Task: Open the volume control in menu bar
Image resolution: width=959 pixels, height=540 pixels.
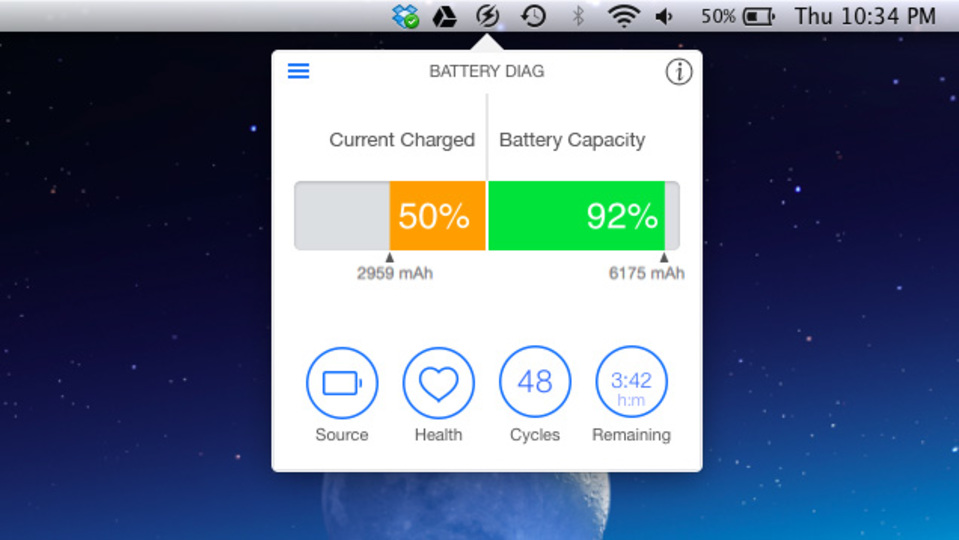Action: pyautogui.click(x=664, y=17)
